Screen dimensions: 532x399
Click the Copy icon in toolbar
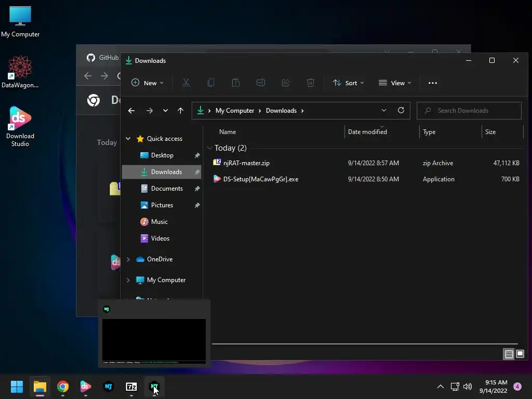211,83
